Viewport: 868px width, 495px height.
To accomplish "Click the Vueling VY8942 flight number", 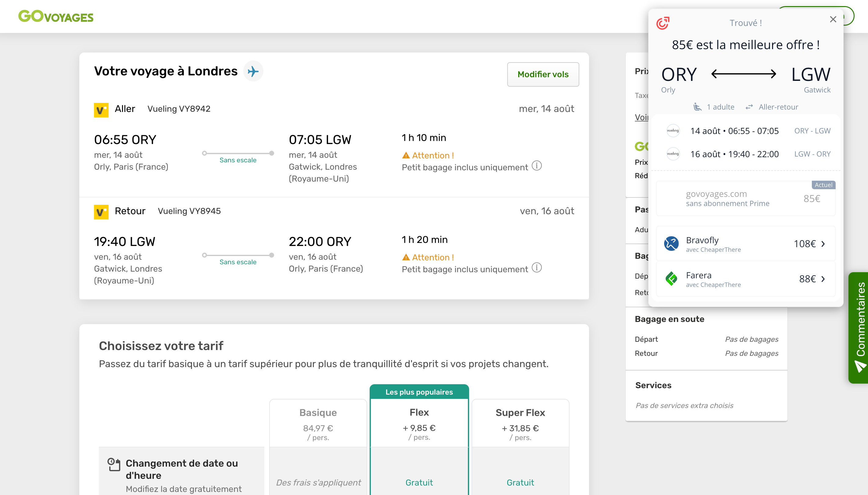I will click(179, 109).
